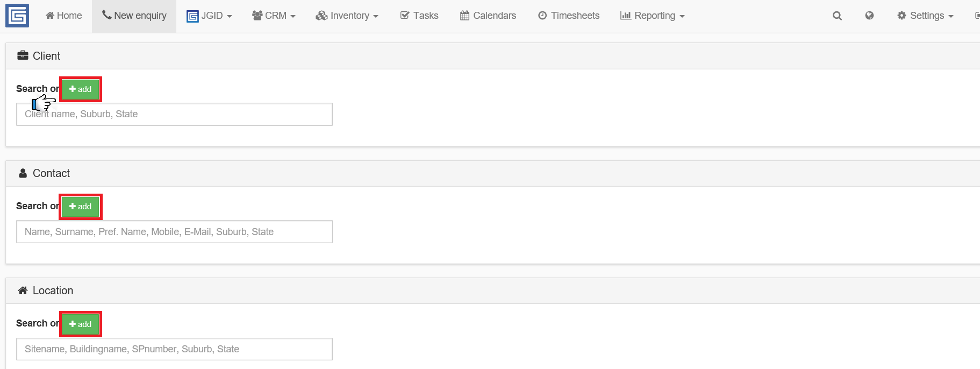The width and height of the screenshot is (980, 369).
Task: Focus the Contact name search field
Action: [174, 232]
